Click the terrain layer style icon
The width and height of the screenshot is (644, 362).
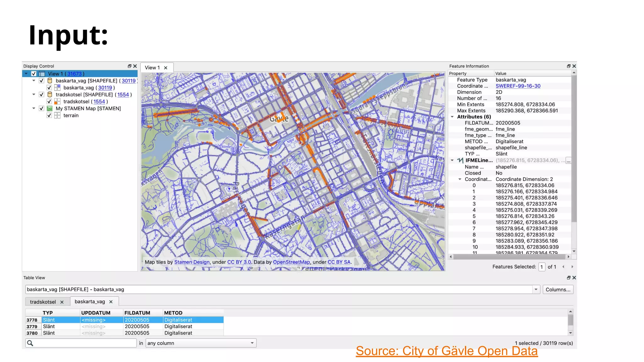tap(57, 115)
